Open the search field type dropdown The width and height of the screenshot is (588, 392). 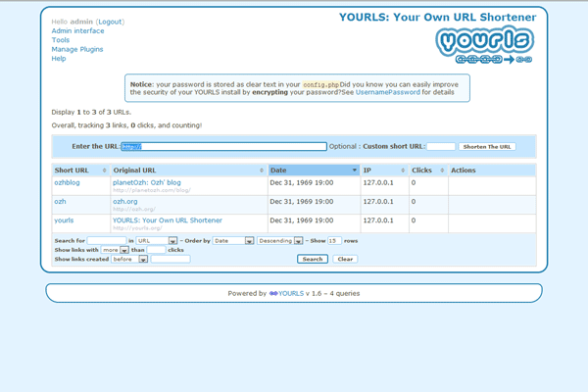pos(157,240)
